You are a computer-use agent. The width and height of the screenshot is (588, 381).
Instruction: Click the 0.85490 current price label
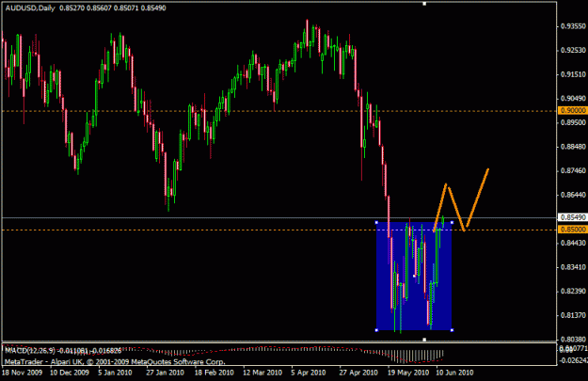[573, 217]
